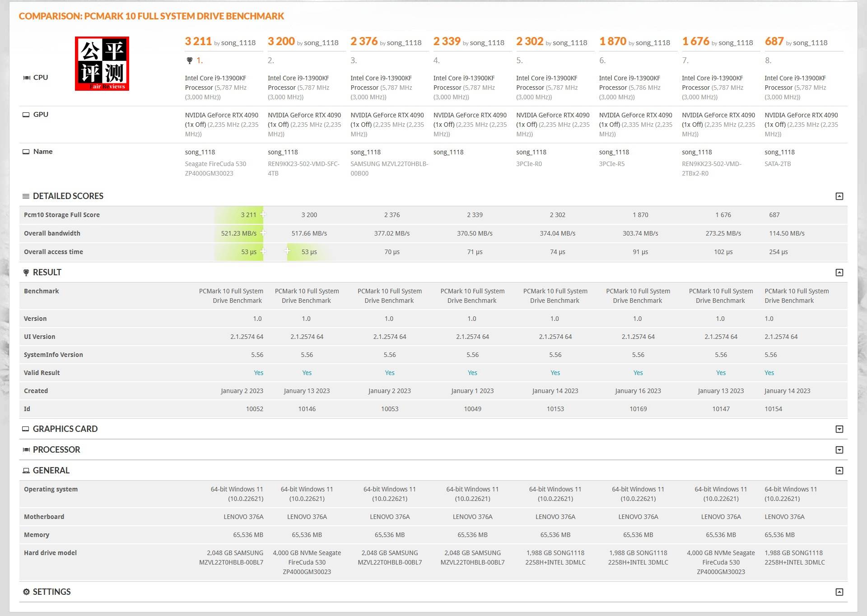This screenshot has width=867, height=616.
Task: Click the CPU chip icon in header
Action: [27, 78]
